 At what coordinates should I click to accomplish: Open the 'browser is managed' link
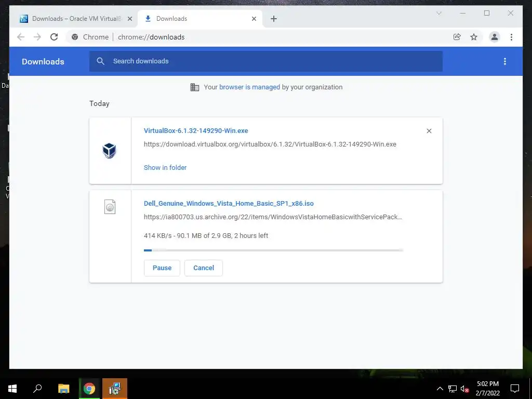click(249, 87)
